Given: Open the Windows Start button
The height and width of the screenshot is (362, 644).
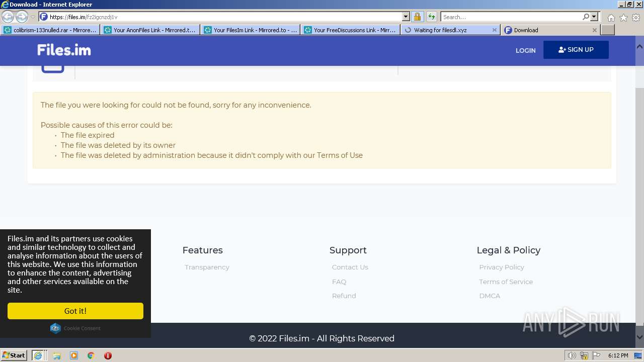Looking at the screenshot, I should [x=14, y=355].
